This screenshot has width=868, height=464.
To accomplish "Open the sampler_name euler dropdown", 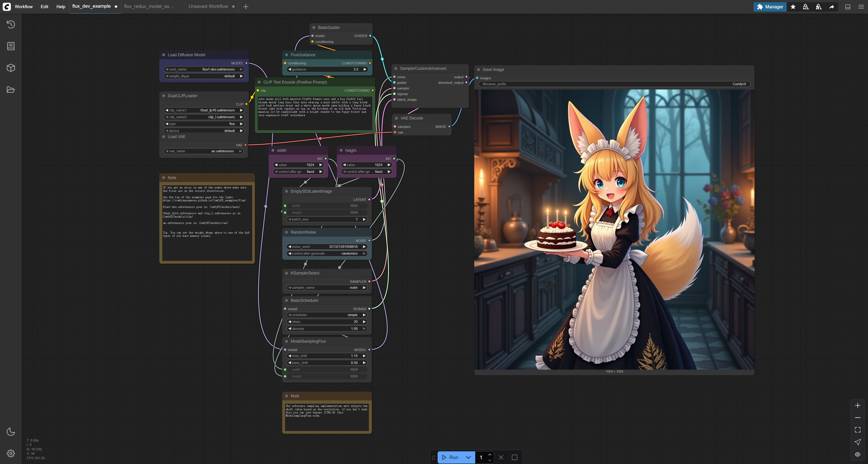I will [326, 288].
